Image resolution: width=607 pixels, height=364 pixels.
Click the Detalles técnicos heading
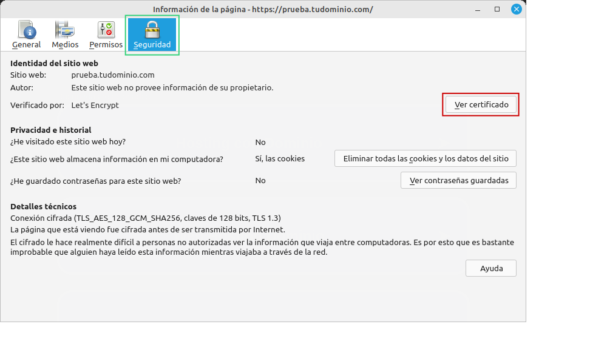[43, 206]
